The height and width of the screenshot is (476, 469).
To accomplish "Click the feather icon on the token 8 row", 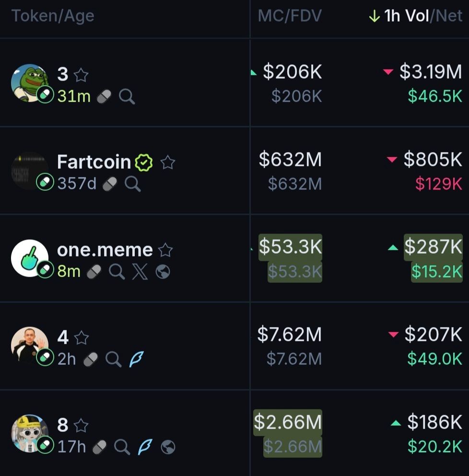I will pyautogui.click(x=144, y=447).
